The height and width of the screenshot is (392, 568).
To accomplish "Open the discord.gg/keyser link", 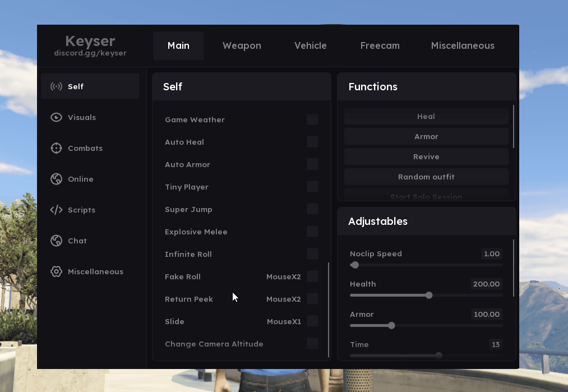I will tap(90, 53).
